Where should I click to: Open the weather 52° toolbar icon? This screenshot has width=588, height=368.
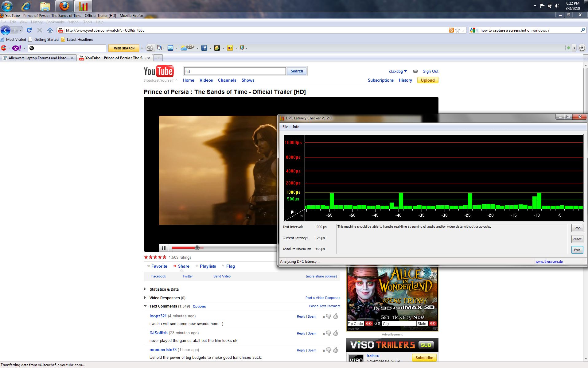click(187, 48)
